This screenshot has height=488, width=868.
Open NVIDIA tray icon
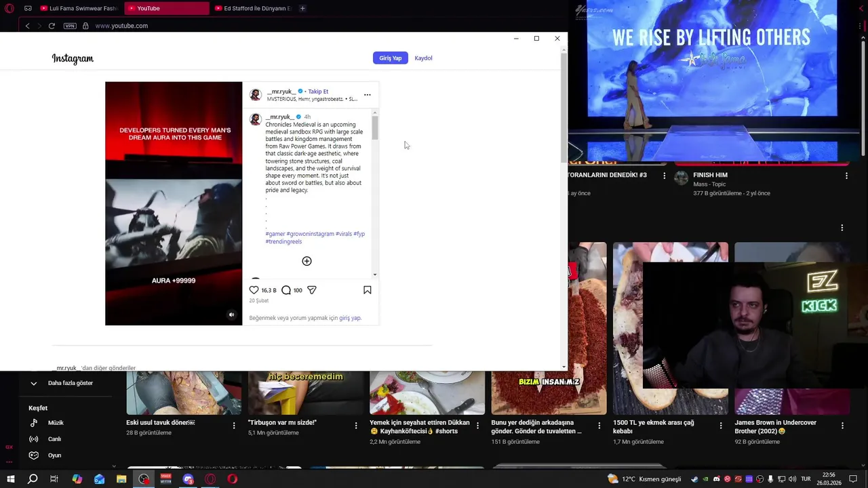pyautogui.click(x=706, y=479)
